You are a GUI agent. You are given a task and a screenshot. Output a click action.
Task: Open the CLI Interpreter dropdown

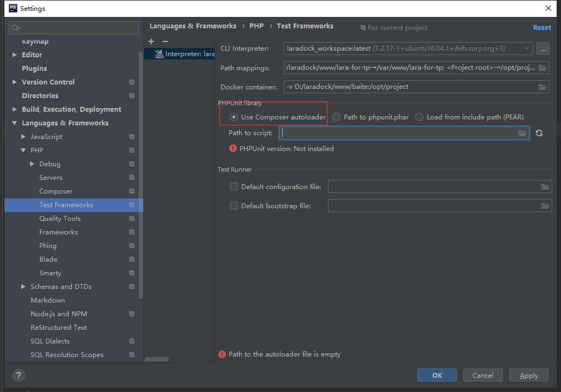(408, 49)
